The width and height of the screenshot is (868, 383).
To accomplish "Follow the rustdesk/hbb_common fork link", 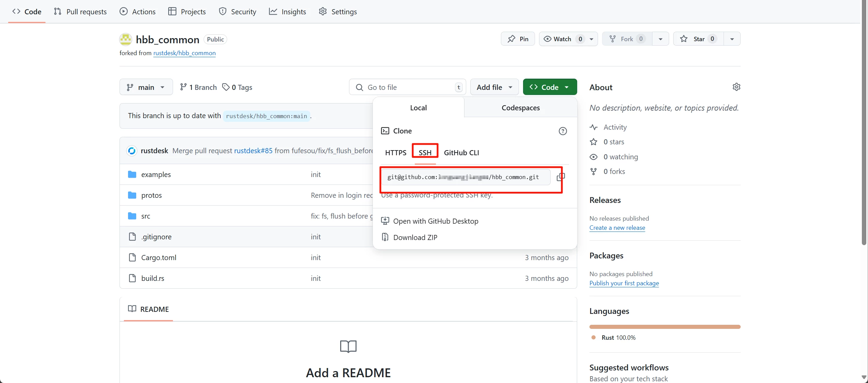I will (184, 53).
